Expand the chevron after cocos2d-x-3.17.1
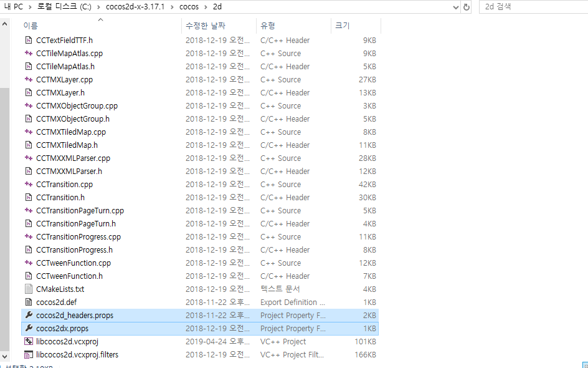This screenshot has height=368, width=588. (x=172, y=7)
